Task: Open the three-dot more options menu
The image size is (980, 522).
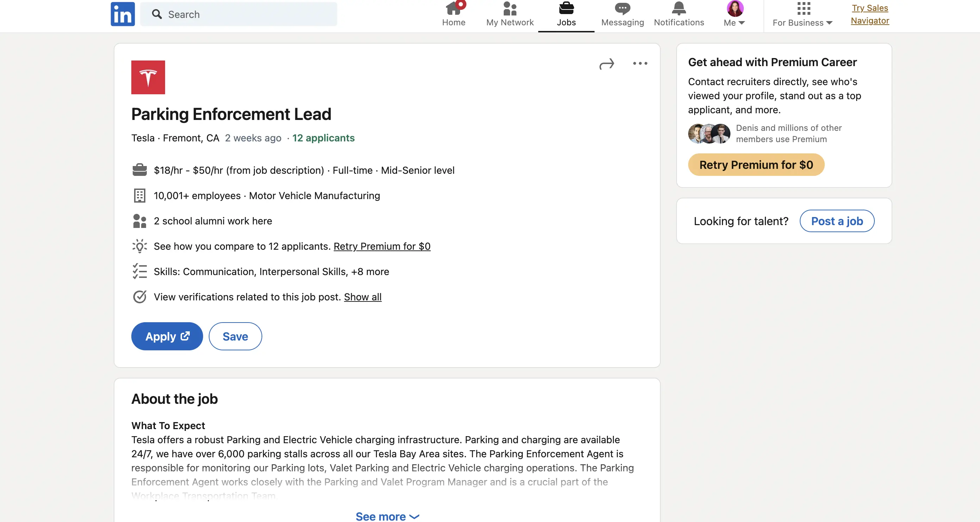Action: tap(640, 64)
